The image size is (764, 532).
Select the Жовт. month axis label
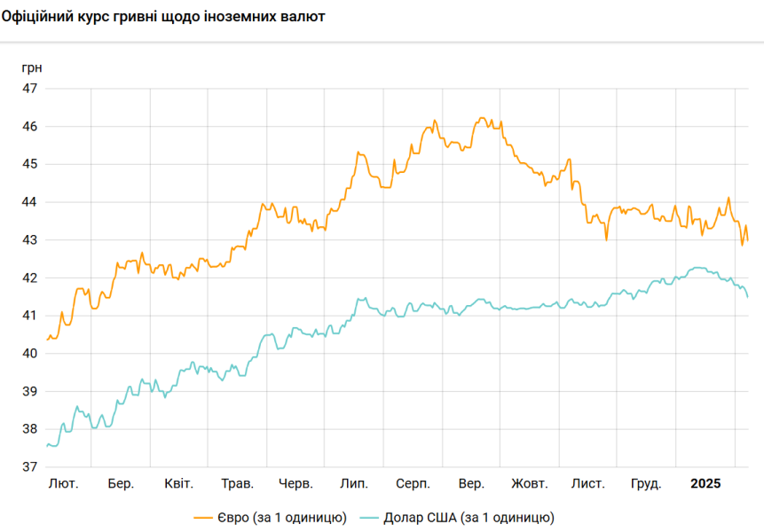[x=530, y=484]
